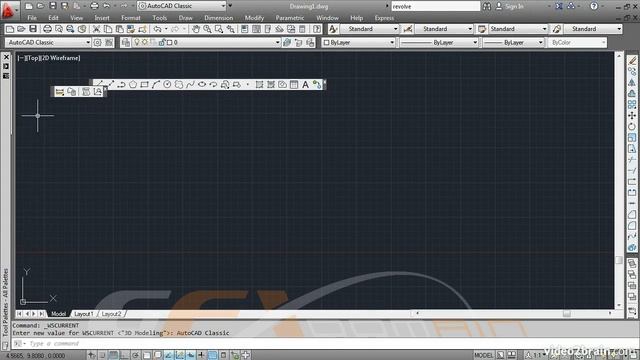640x360 pixels.
Task: Open Layer Properties Manager icon
Action: coord(126,42)
